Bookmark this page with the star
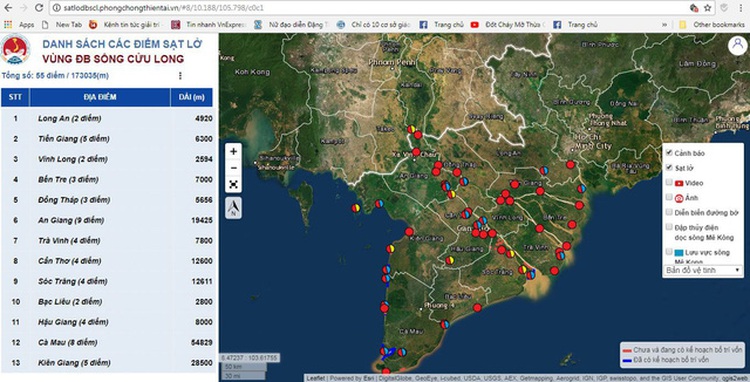Viewport: 750px width, 382px height. click(x=707, y=8)
